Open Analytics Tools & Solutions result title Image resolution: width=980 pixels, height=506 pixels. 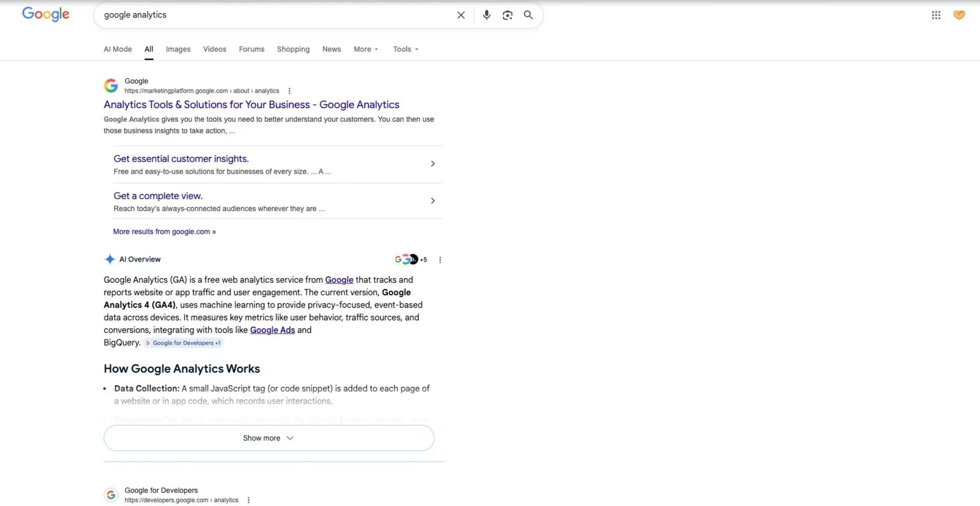pyautogui.click(x=251, y=105)
